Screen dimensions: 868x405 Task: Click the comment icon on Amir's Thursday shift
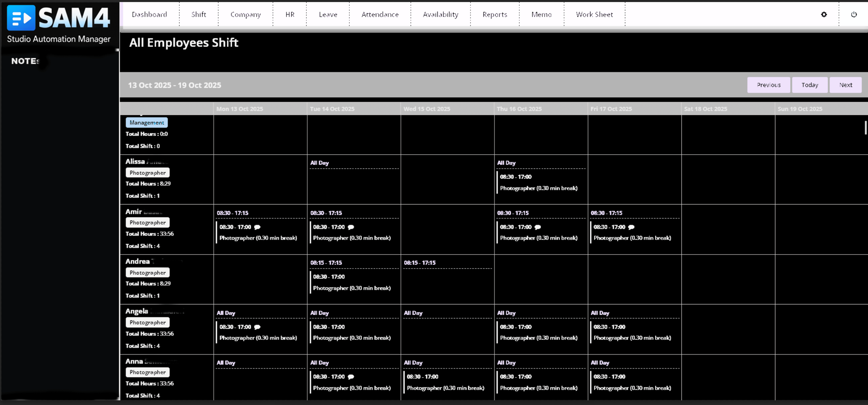(538, 227)
